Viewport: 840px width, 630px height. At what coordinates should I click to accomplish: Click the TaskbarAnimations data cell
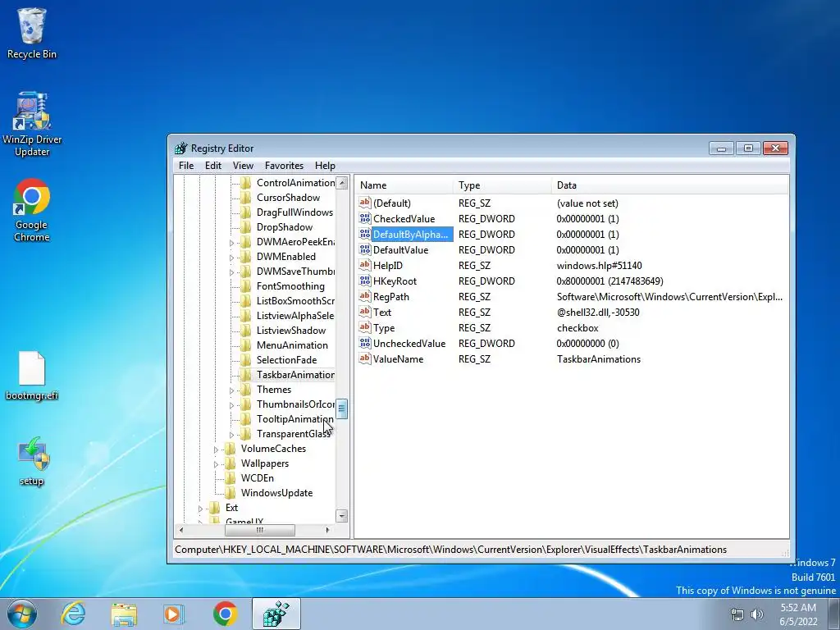pos(598,359)
